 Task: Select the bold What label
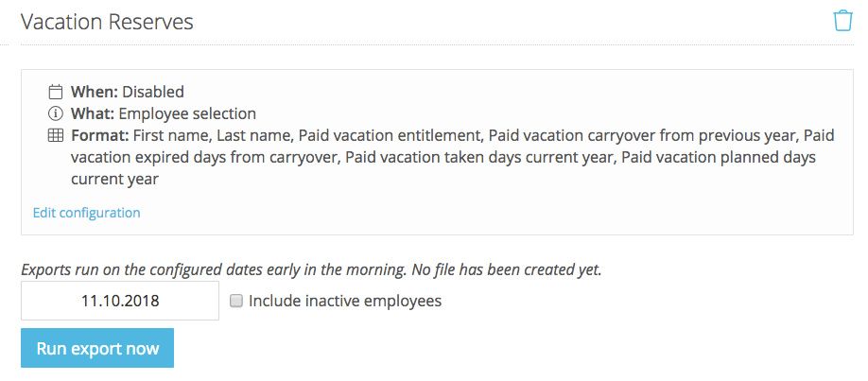[93, 113]
